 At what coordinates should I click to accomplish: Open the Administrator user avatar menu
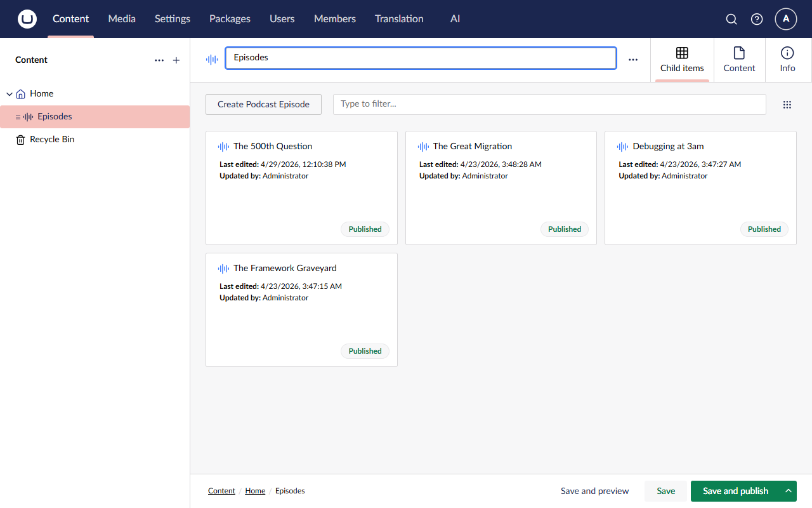point(786,19)
